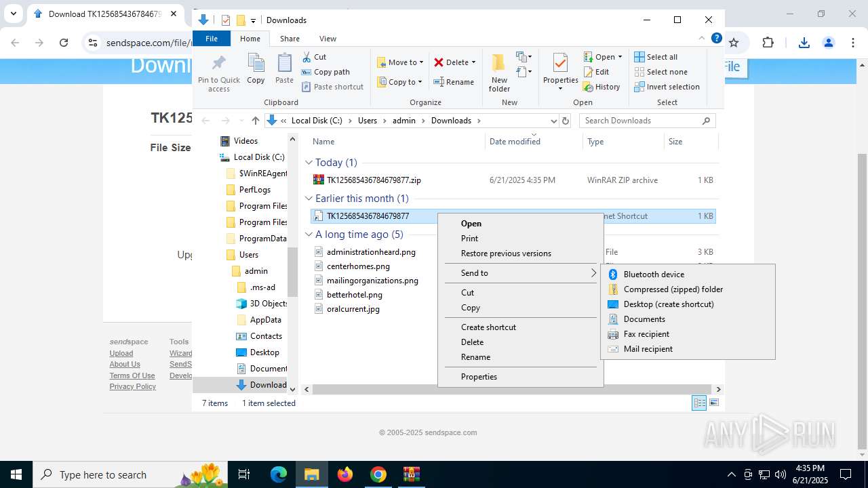This screenshot has width=868, height=488.
Task: Click Pin to Quick access icon
Action: point(218,73)
